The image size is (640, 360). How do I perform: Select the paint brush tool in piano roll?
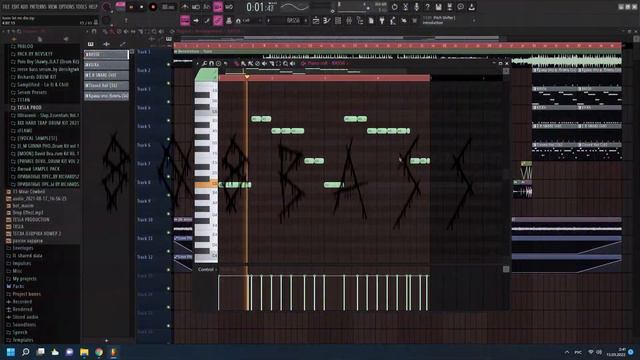243,64
